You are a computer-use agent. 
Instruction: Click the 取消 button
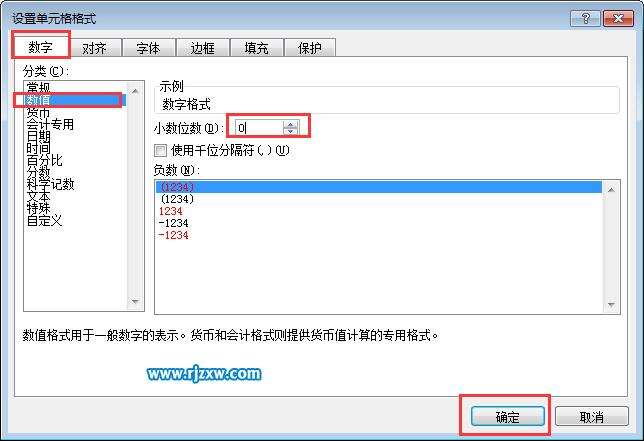[592, 417]
